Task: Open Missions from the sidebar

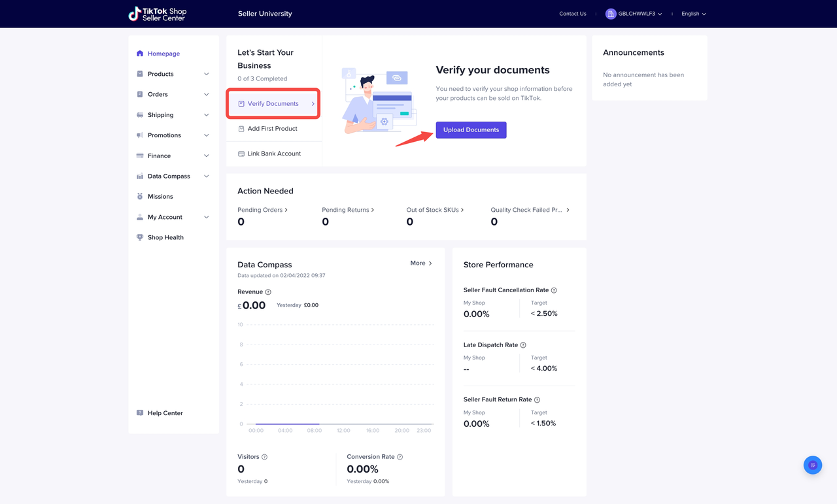Action: (160, 196)
